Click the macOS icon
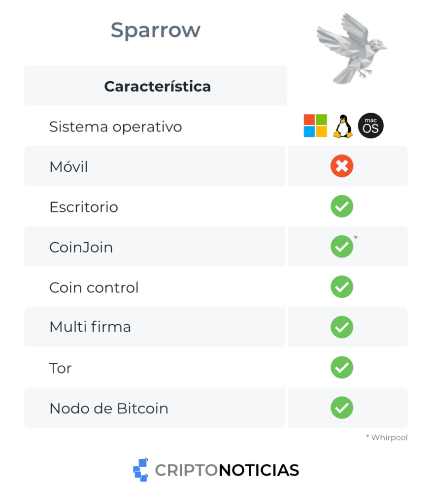Screen dimensions: 432x504 (370, 126)
